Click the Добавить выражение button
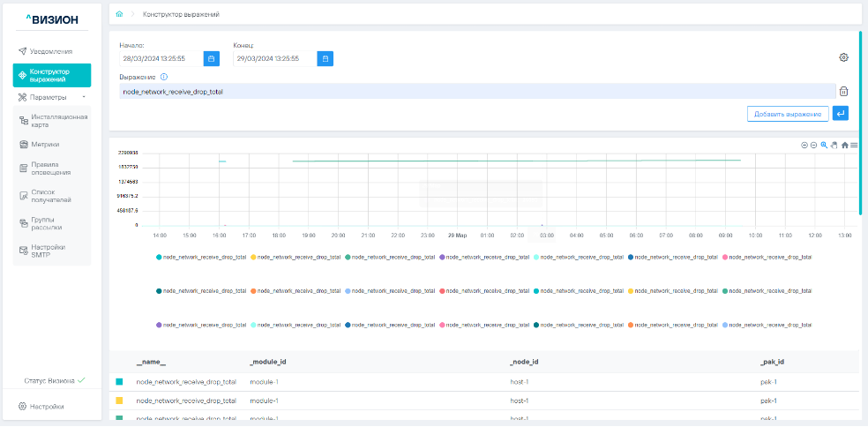This screenshot has height=427, width=868. click(x=787, y=114)
